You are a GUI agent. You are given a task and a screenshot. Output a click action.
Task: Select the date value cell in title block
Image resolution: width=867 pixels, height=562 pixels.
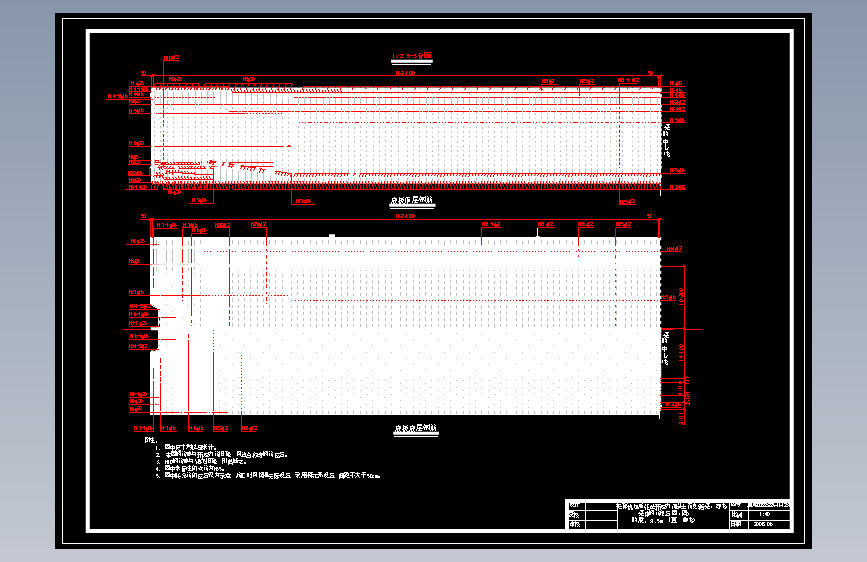767,524
